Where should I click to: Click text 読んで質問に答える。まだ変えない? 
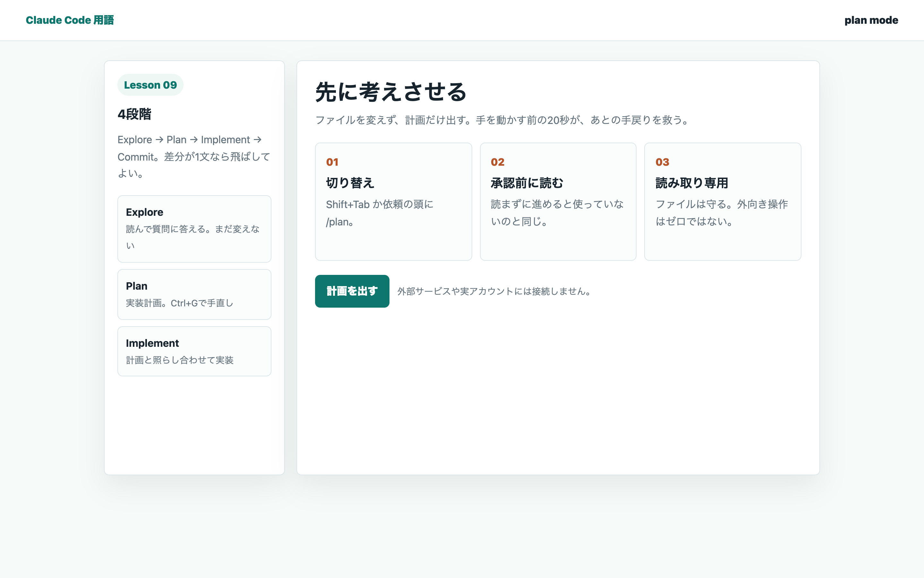pos(193,237)
